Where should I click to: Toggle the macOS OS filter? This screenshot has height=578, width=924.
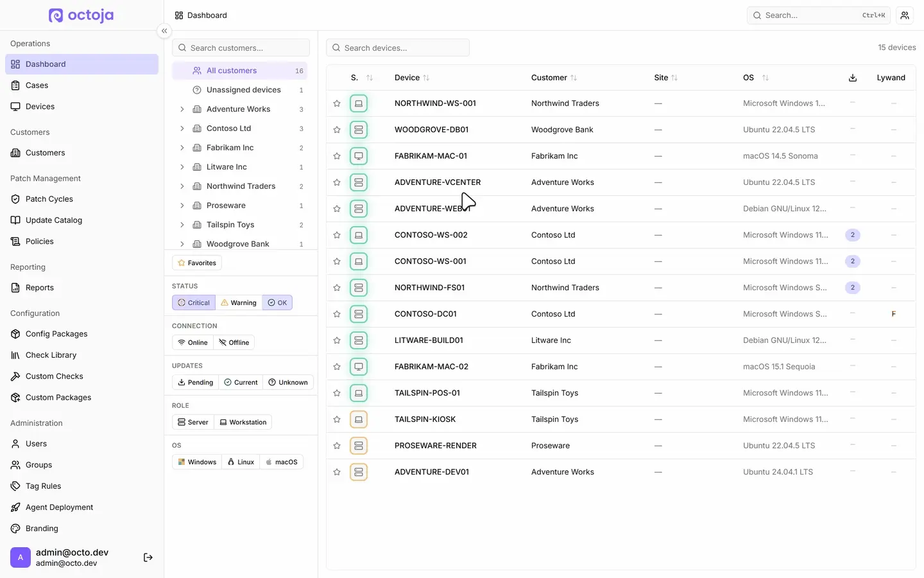[x=281, y=462]
